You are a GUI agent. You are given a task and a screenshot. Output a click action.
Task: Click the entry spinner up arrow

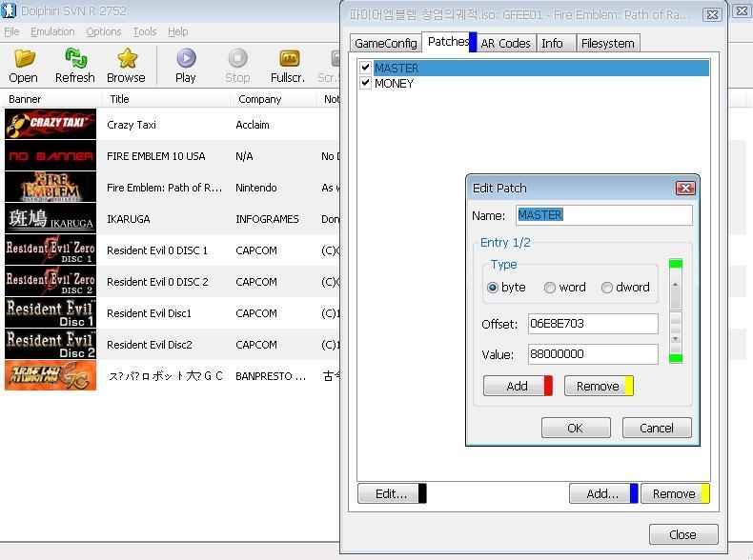coord(676,285)
